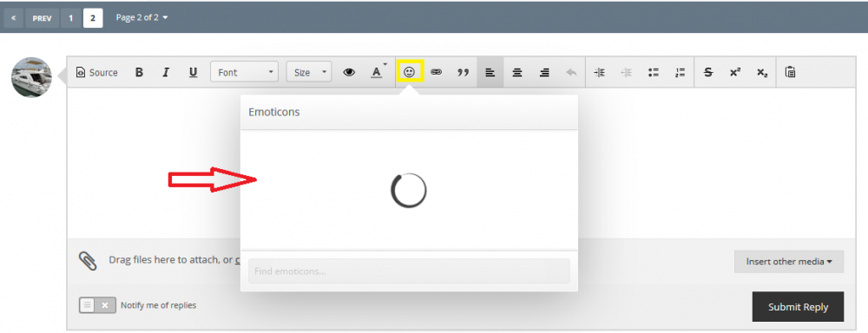Apply italic formatting
This screenshot has height=333, width=868.
(x=166, y=73)
